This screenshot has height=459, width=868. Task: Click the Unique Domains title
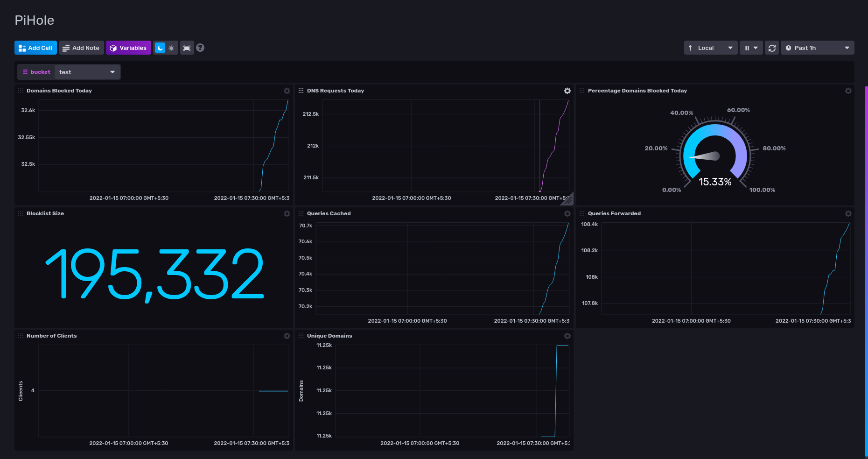pyautogui.click(x=329, y=336)
